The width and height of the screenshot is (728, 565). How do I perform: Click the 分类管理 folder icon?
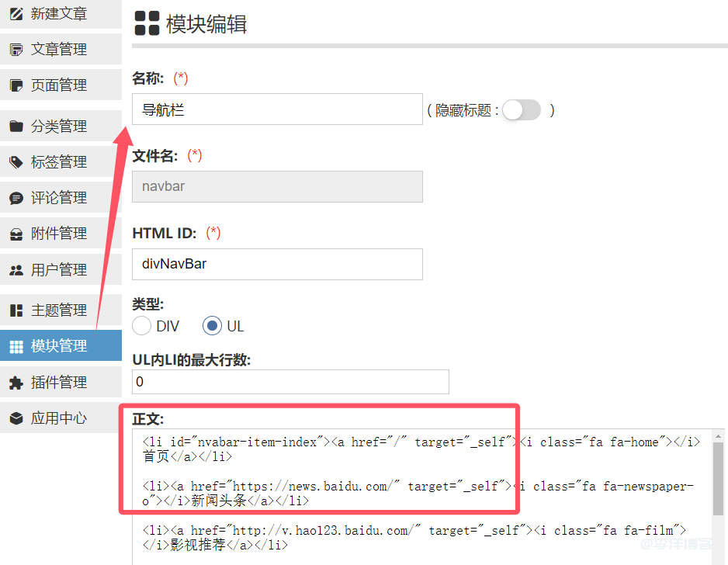pos(16,127)
